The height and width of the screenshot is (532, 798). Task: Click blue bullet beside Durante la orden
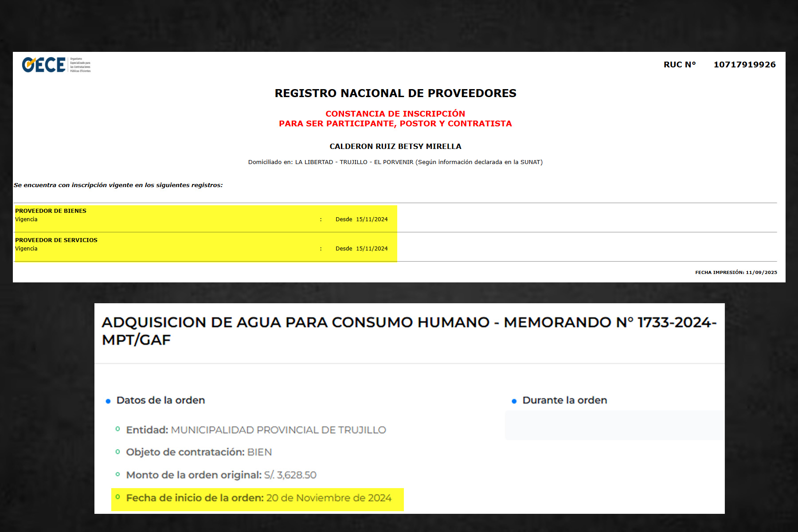[514, 401]
